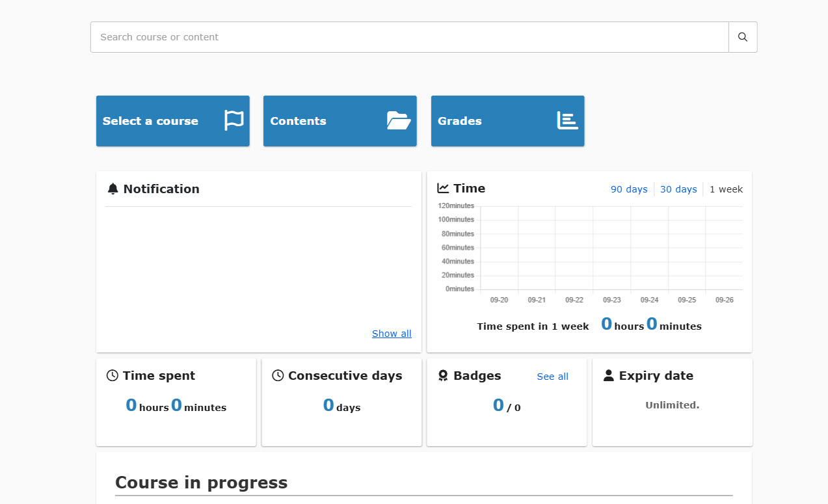Open Show all notifications link
Screen dimensions: 828x504
392,334
